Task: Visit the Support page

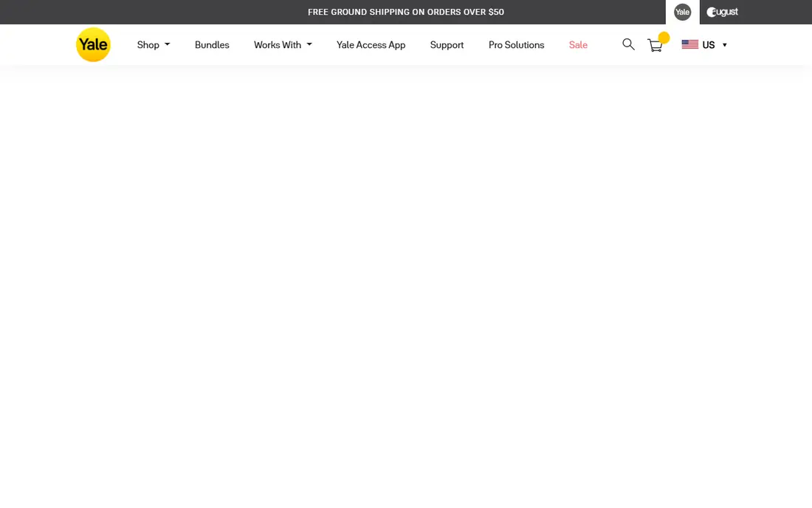Action: coord(447,45)
